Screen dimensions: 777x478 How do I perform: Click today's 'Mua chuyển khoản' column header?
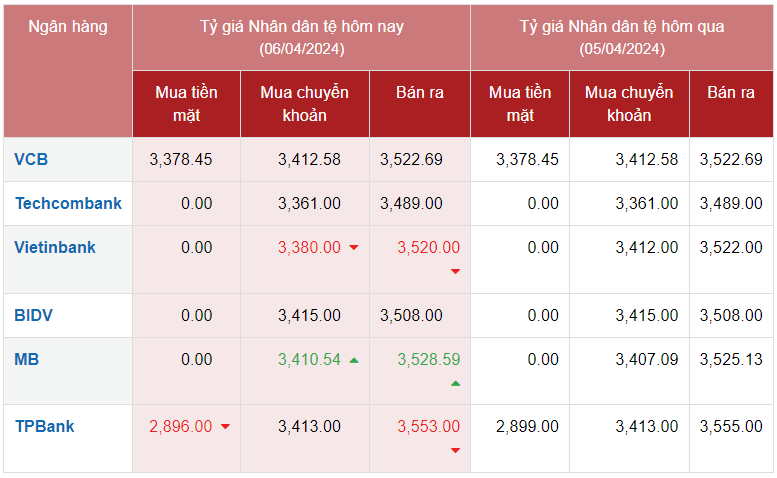tap(304, 104)
